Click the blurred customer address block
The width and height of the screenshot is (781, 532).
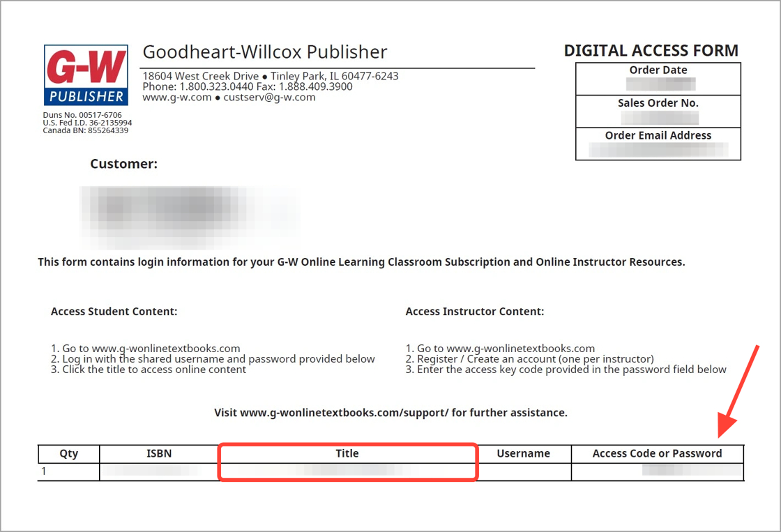189,217
